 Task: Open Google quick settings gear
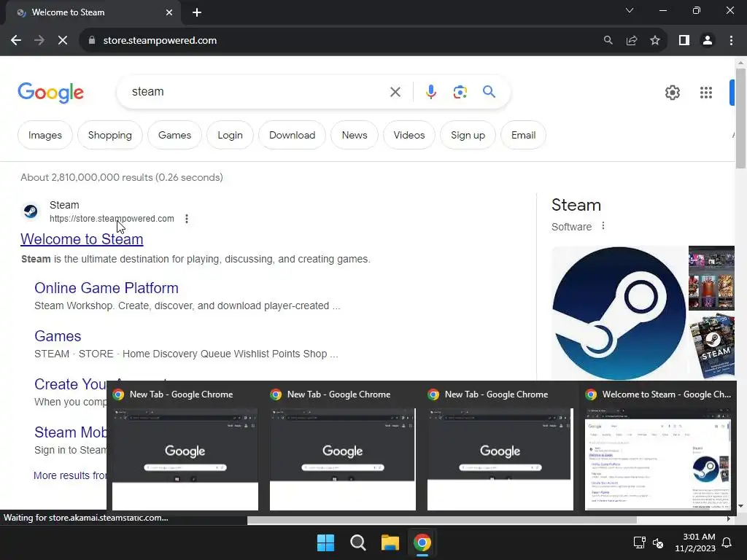pyautogui.click(x=672, y=93)
